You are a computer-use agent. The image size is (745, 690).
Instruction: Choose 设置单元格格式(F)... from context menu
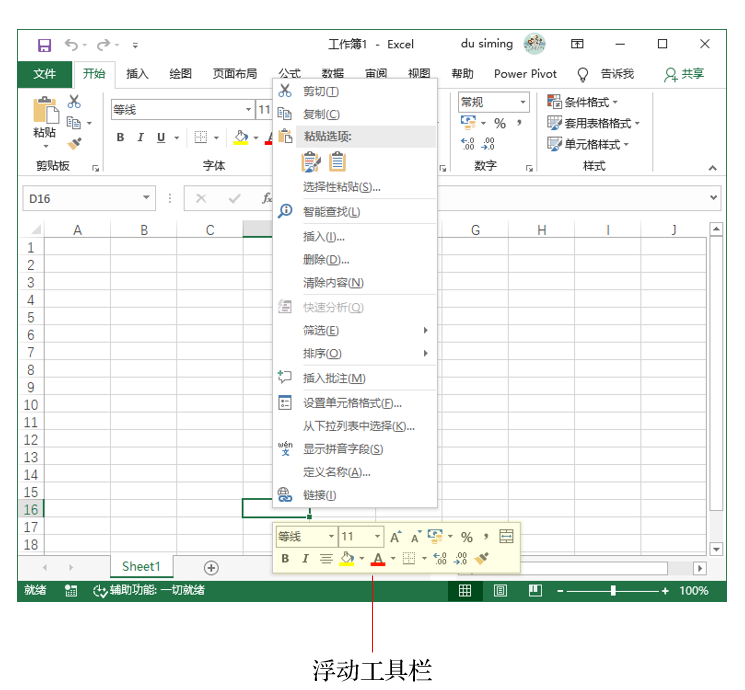tap(355, 403)
